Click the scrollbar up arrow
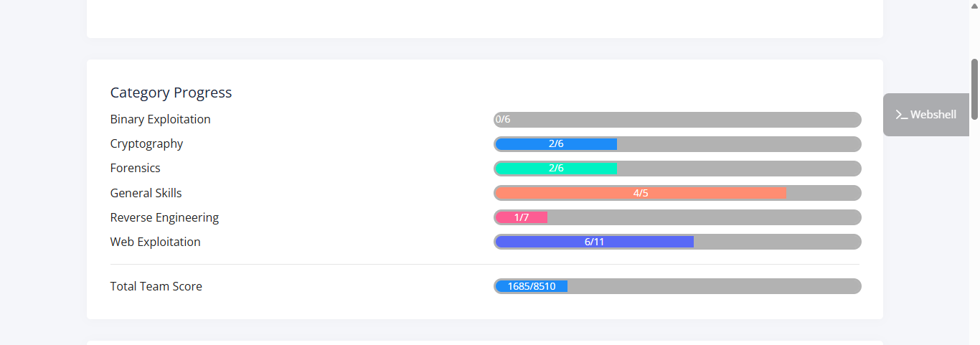980x345 pixels. pyautogui.click(x=974, y=6)
